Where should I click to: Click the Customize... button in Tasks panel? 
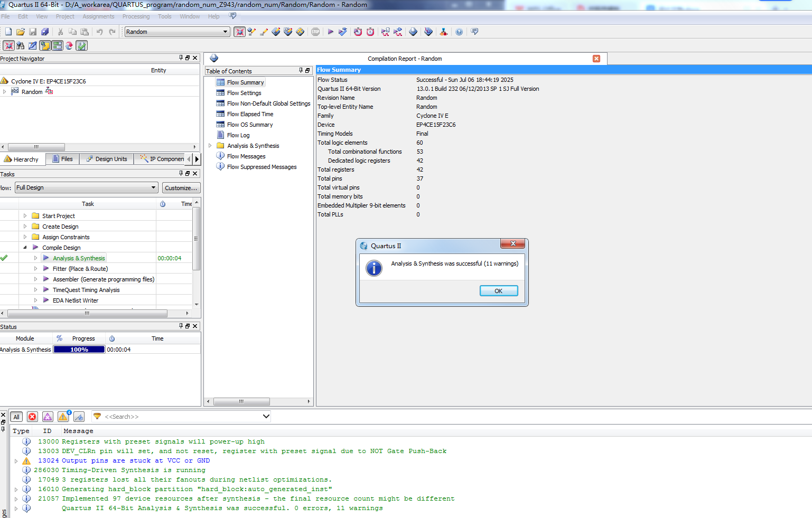tap(181, 187)
